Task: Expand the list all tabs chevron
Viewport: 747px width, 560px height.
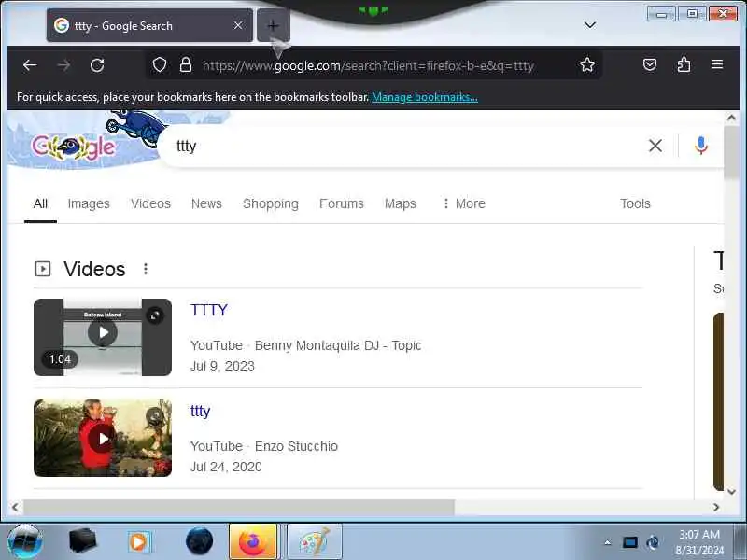Action: 590,25
